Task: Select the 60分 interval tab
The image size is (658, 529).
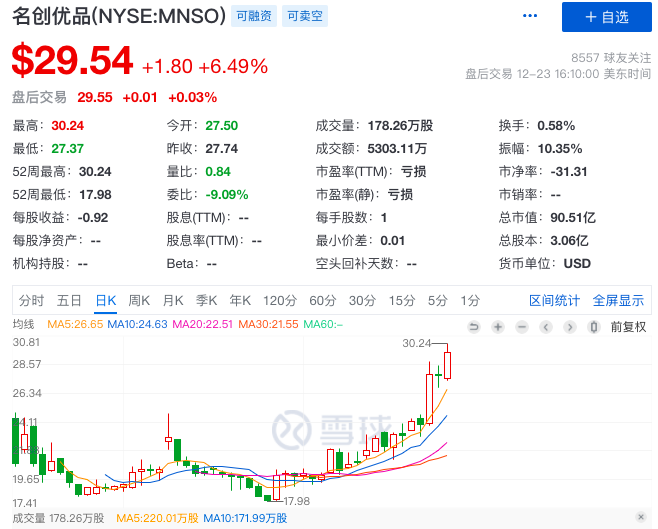Action: 323,300
